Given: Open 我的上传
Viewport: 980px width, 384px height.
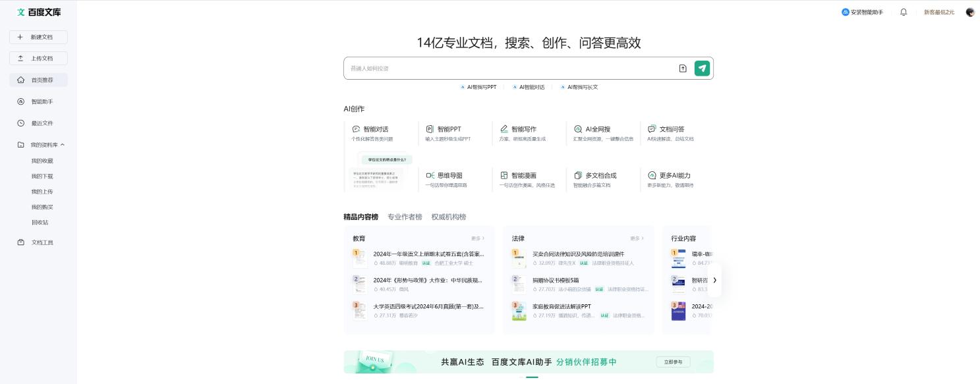Looking at the screenshot, I should (42, 192).
